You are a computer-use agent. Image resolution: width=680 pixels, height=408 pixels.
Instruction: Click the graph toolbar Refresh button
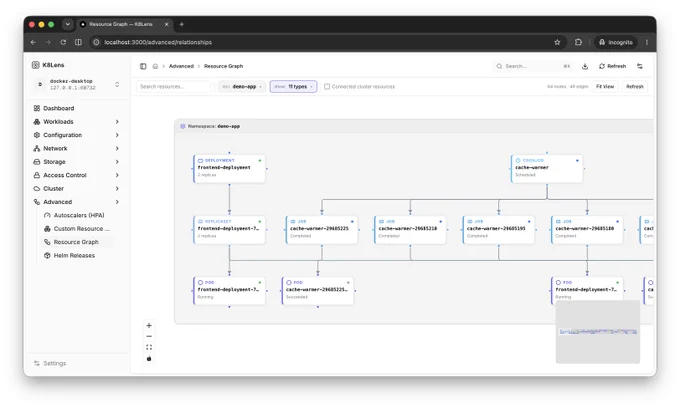tap(635, 87)
